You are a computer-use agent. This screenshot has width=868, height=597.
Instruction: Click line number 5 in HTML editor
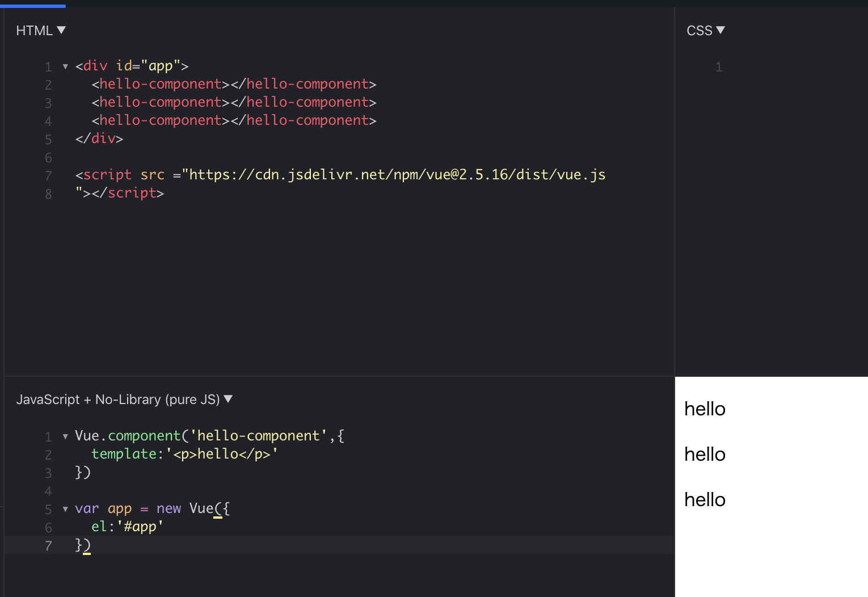pyautogui.click(x=48, y=139)
